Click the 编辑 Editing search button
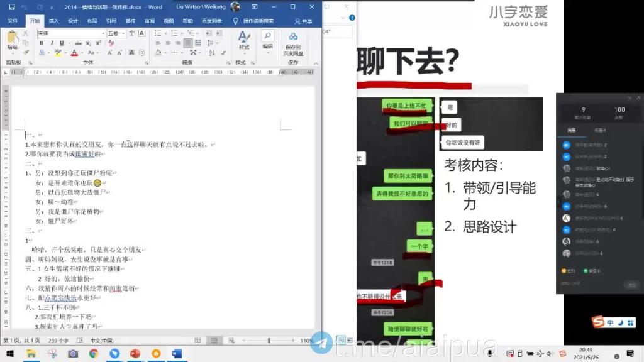This screenshot has height=362, width=644. pos(267,40)
